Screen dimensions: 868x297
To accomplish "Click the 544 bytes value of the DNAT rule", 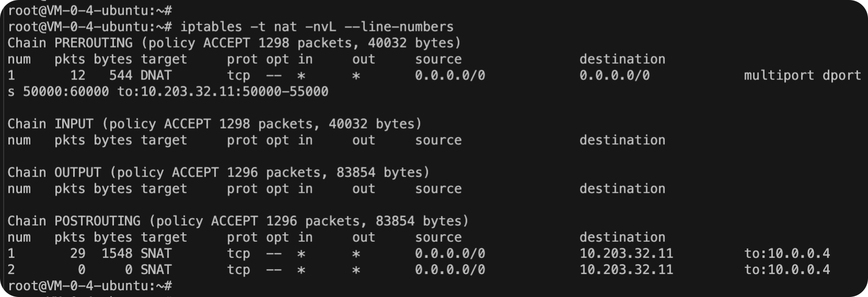I will pos(120,75).
